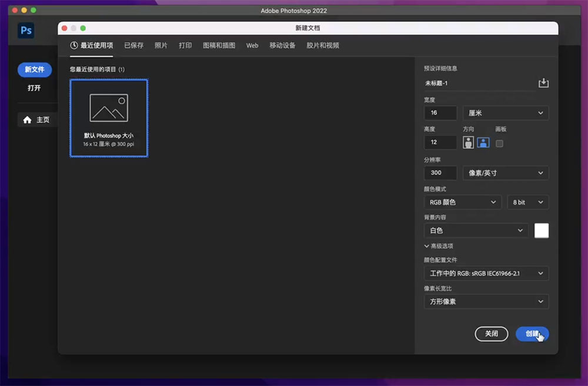The height and width of the screenshot is (386, 588).
Task: Close the 新建文档 dialog with red button
Action: pos(65,28)
